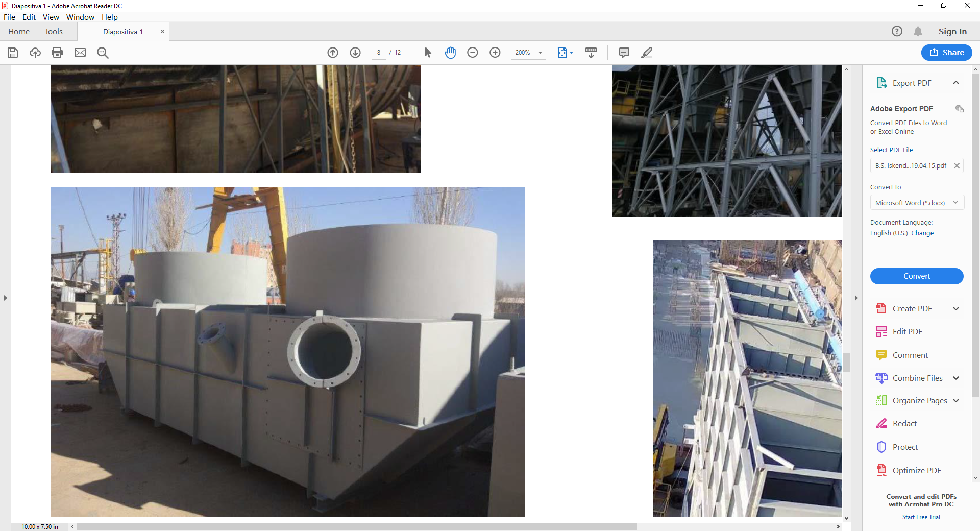Click the Share button
The image size is (980, 531).
click(x=946, y=52)
